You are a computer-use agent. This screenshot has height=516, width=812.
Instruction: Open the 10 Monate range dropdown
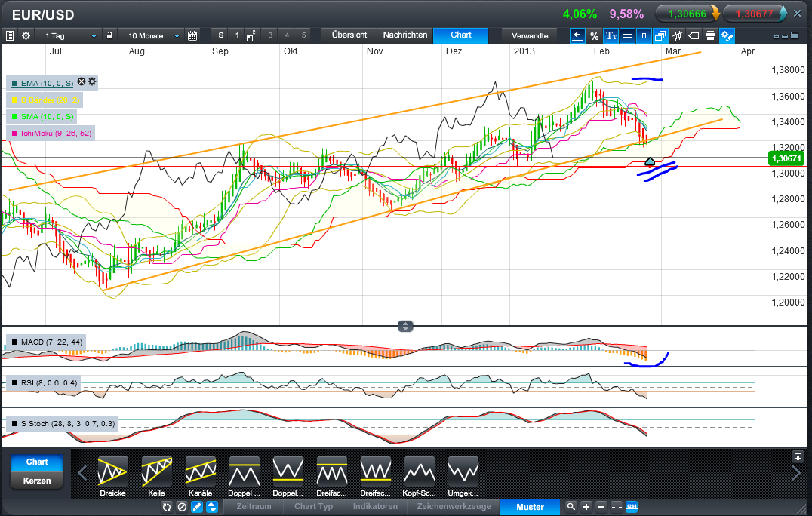[154, 35]
